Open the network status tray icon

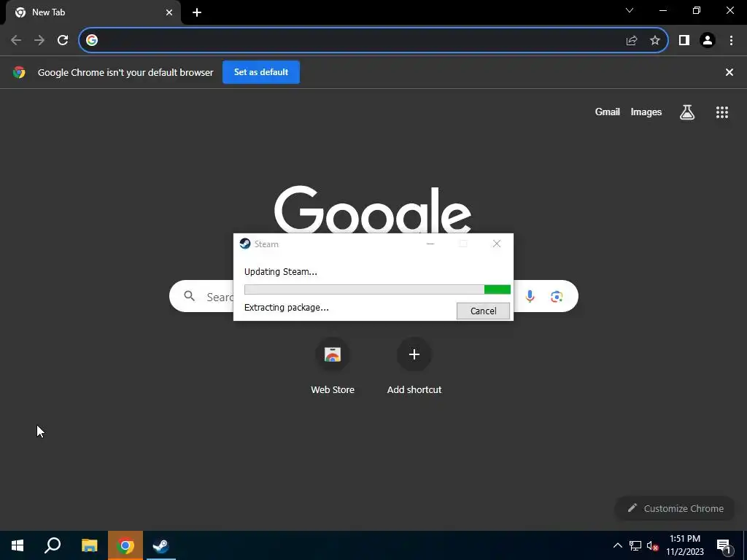coord(635,545)
